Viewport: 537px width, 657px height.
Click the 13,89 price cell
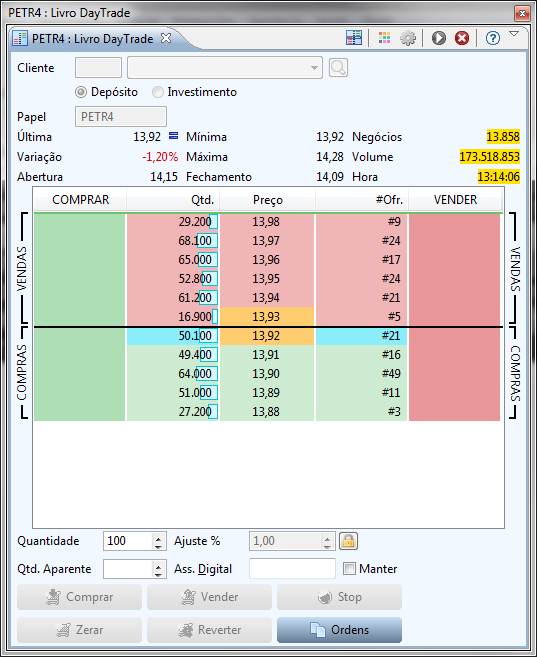coord(267,393)
